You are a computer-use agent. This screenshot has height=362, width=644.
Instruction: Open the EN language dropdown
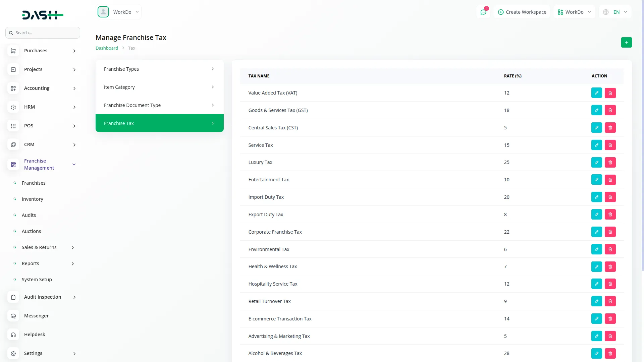615,12
